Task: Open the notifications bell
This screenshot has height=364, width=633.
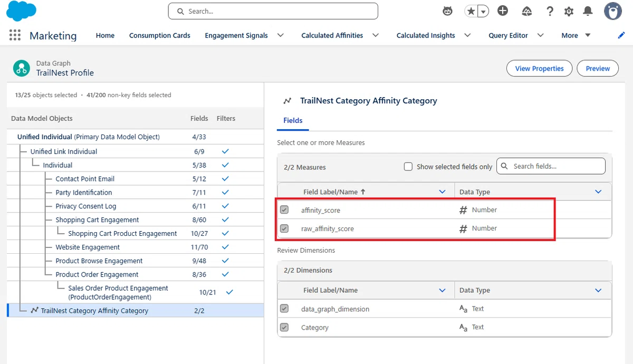Action: click(588, 11)
